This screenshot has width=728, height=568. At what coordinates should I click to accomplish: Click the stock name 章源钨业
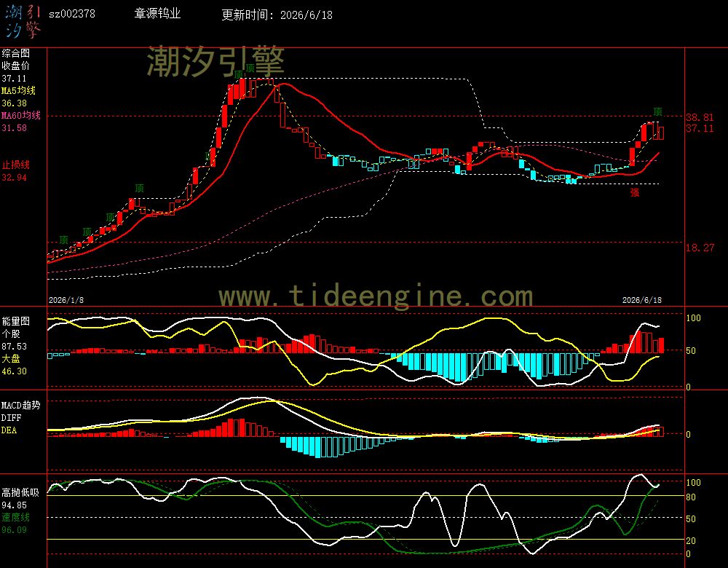point(157,13)
